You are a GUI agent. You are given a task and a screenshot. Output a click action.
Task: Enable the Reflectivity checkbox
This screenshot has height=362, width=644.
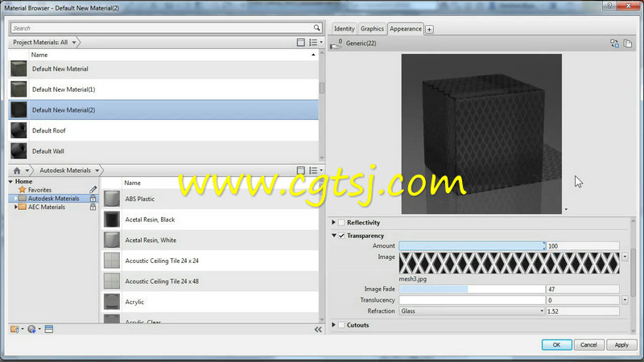tap(341, 223)
